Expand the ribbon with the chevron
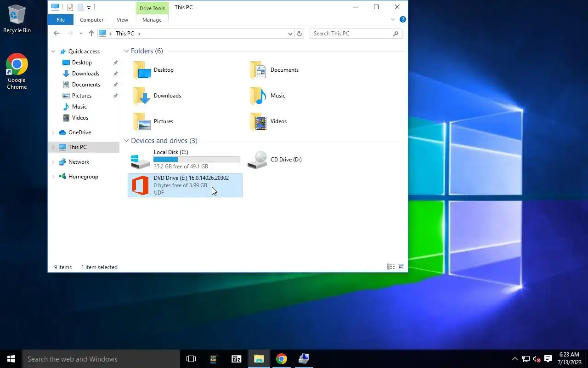588x368 pixels. point(393,19)
